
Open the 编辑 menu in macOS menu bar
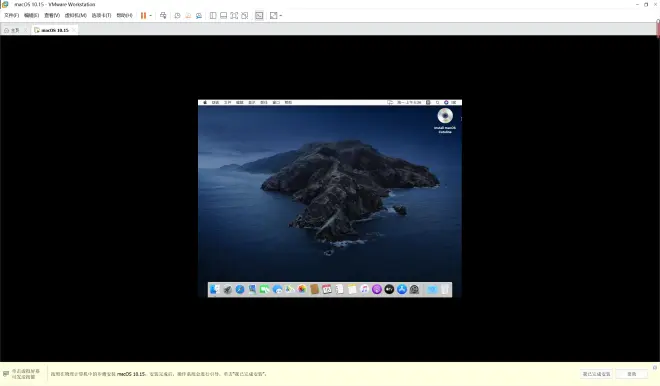click(x=240, y=103)
